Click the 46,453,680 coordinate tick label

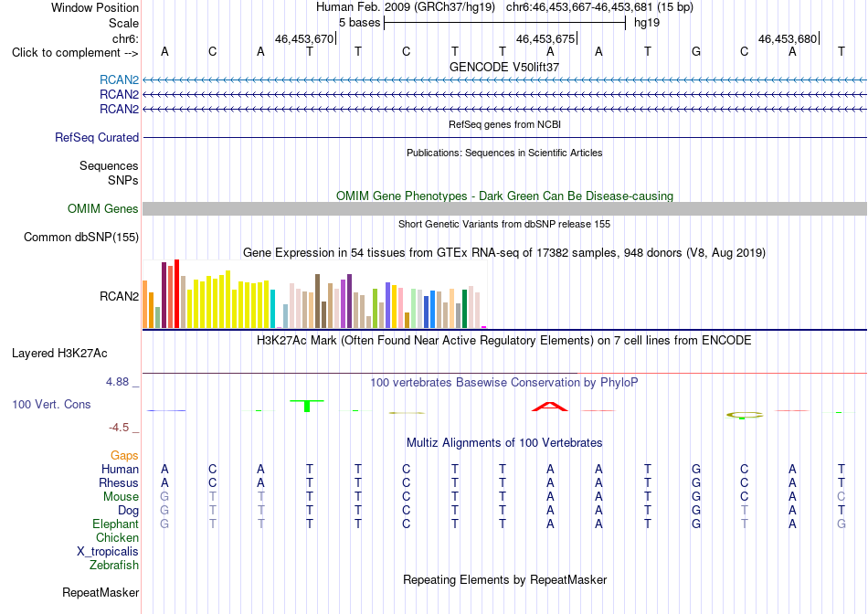click(x=788, y=38)
